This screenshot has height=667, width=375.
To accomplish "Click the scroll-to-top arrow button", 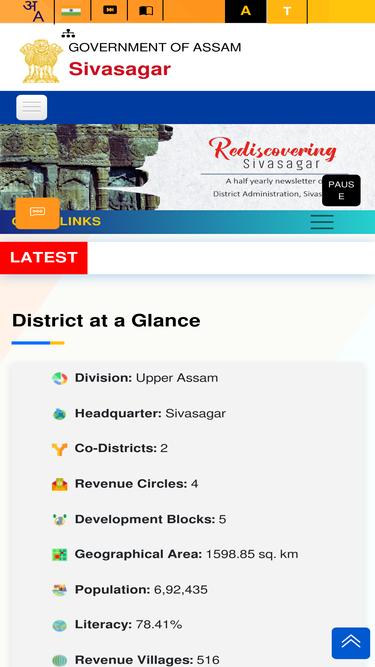I will tap(351, 643).
